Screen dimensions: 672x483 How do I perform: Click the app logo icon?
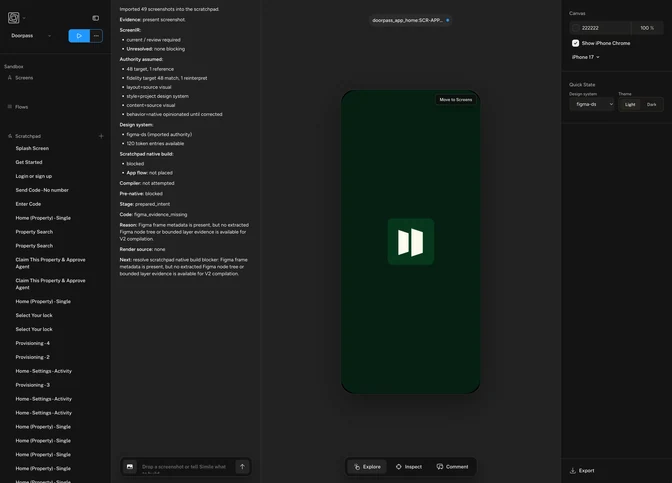point(14,18)
